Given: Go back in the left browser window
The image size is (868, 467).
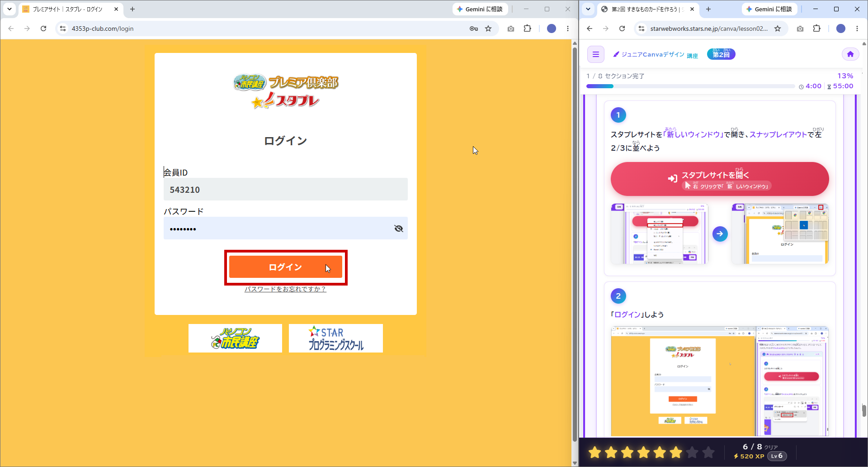Looking at the screenshot, I should tap(11, 29).
